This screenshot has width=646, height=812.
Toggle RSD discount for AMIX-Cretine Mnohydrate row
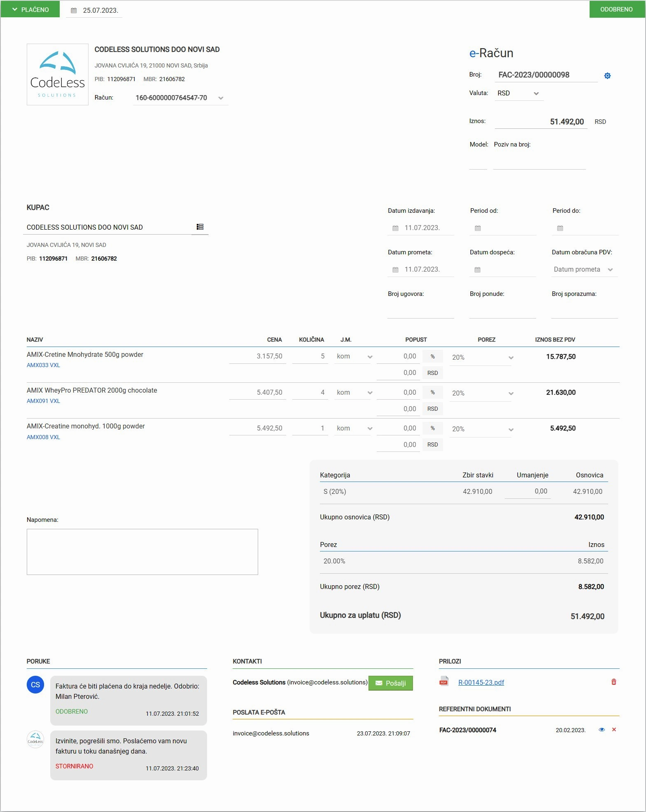pos(433,373)
